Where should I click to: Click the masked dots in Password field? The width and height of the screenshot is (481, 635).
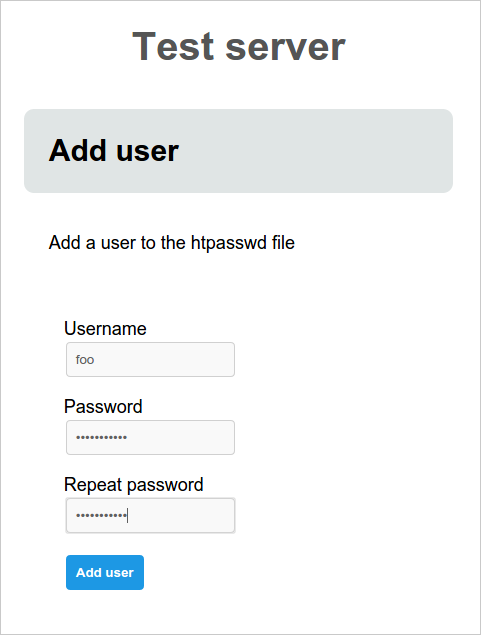102,437
